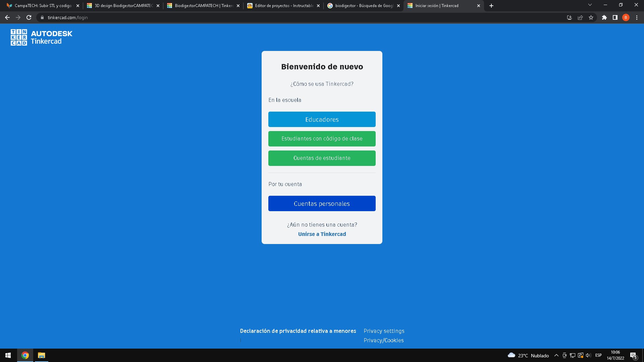Open the Privacy/Cookies link
The width and height of the screenshot is (644, 362).
pos(384,340)
